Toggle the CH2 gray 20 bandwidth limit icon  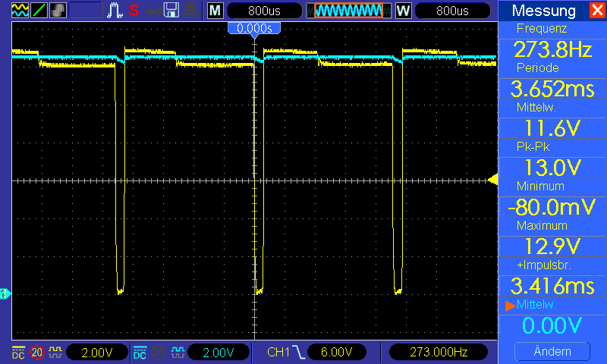pos(159,352)
